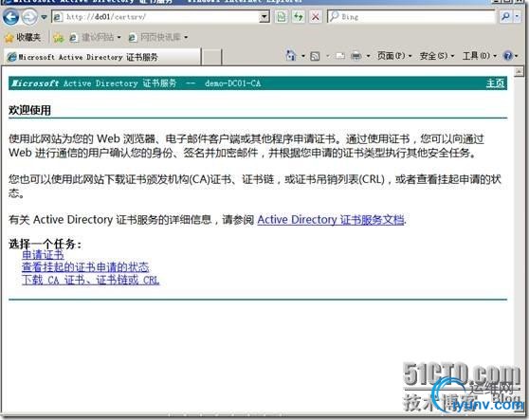Select the Microsoft Active Directory 证书服务 tab
The height and width of the screenshot is (420, 529).
tap(102, 57)
